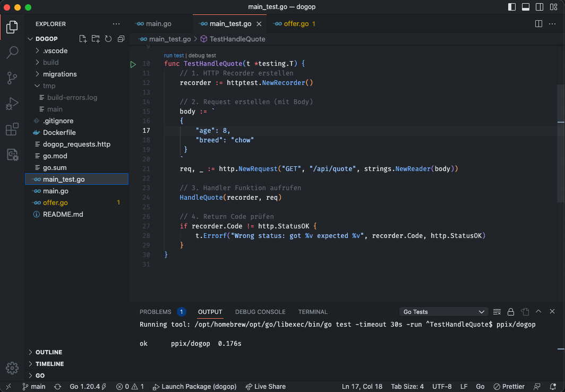The image size is (565, 392).
Task: Click main_test.go in the breadcrumb
Action: click(x=165, y=39)
